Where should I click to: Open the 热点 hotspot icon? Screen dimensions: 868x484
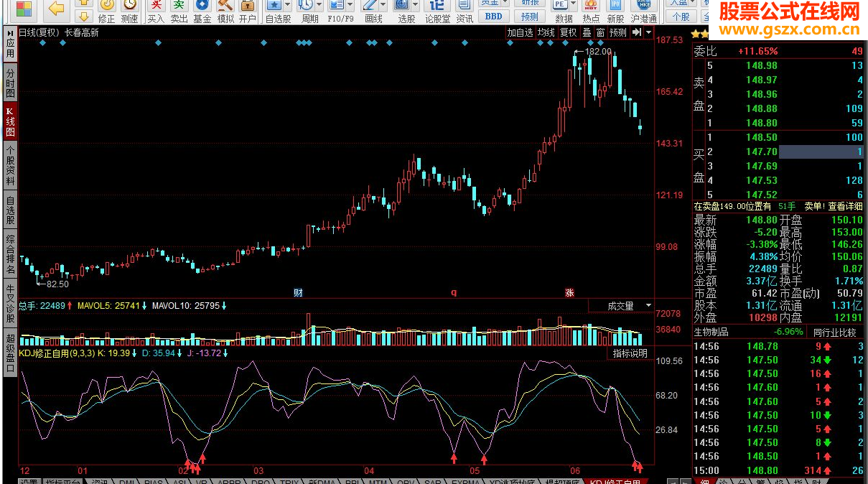591,11
